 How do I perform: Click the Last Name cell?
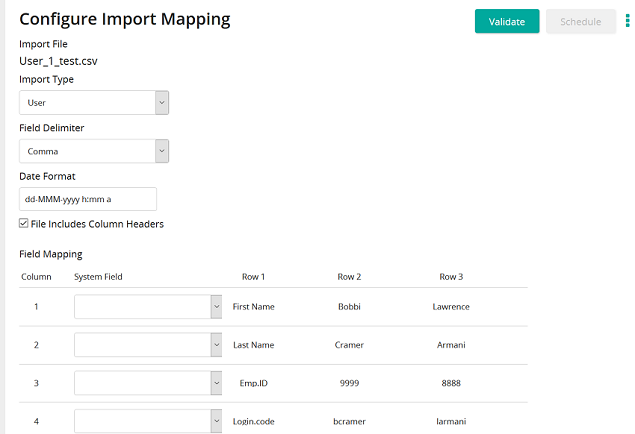coord(254,345)
